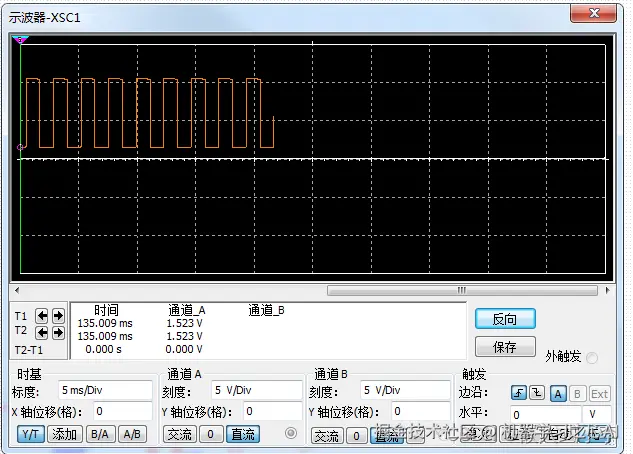Click X轴位移 position field

point(123,411)
